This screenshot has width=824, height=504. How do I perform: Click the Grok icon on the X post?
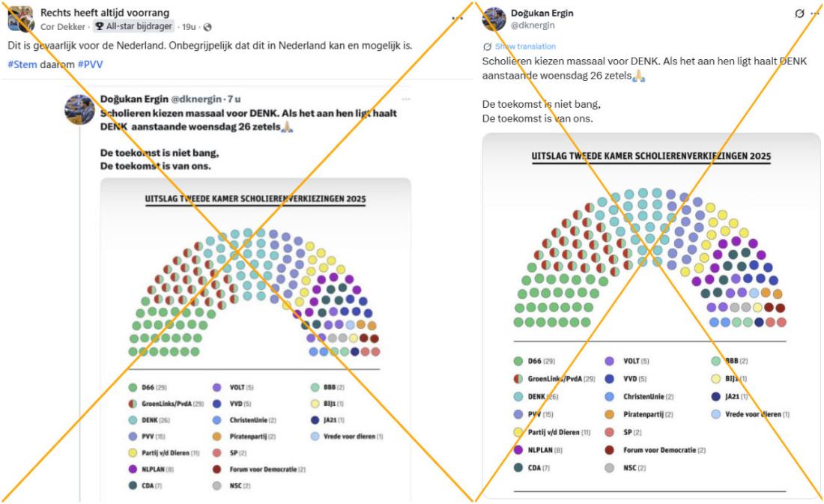point(799,13)
